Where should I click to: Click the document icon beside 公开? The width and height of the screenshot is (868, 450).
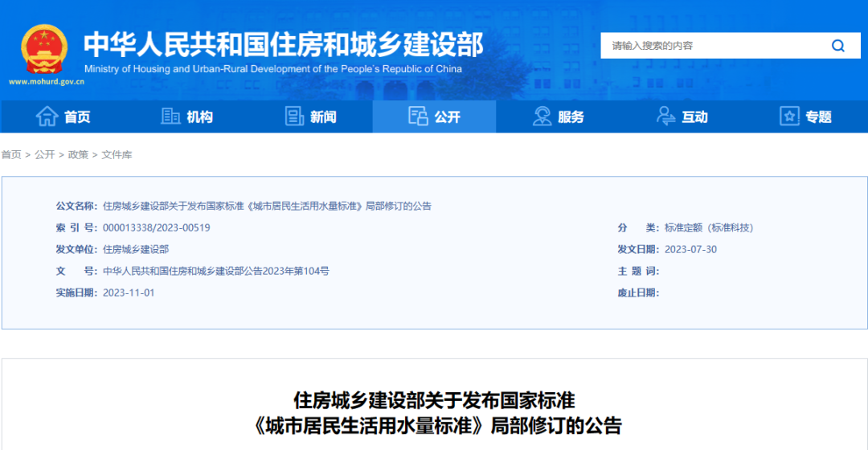[418, 117]
